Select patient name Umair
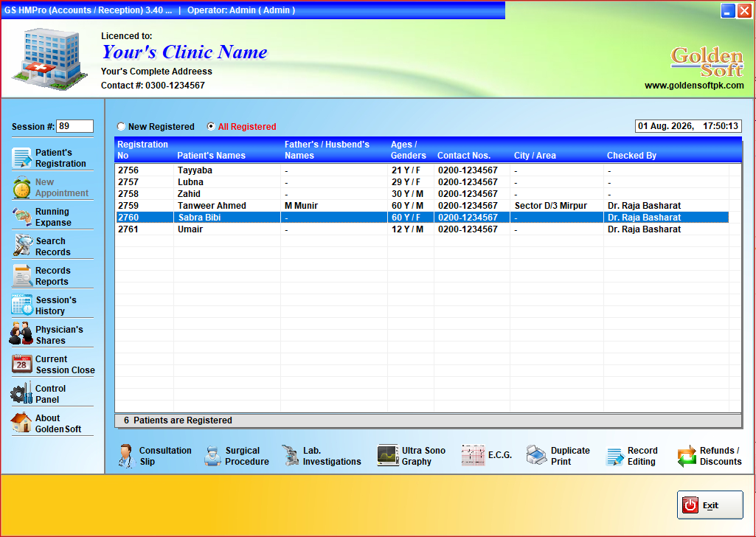The image size is (756, 537). coord(190,229)
